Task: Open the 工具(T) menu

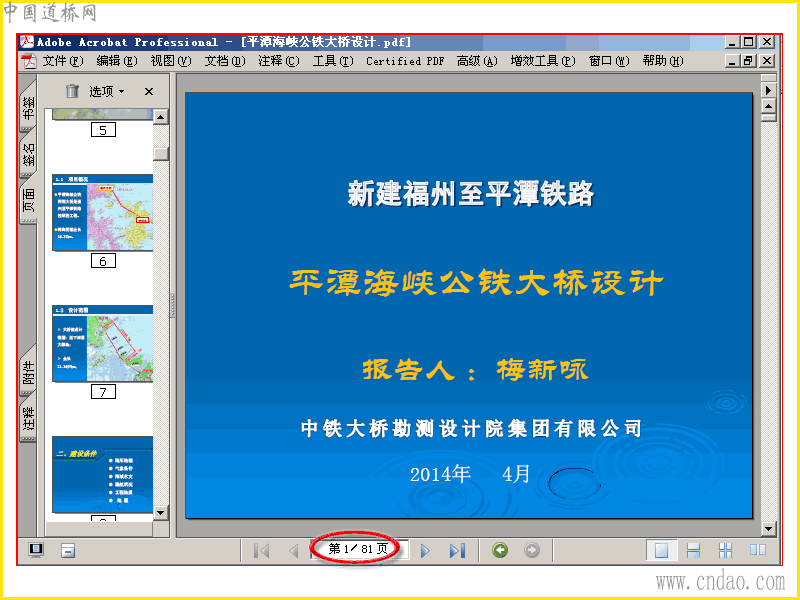Action: coord(333,61)
